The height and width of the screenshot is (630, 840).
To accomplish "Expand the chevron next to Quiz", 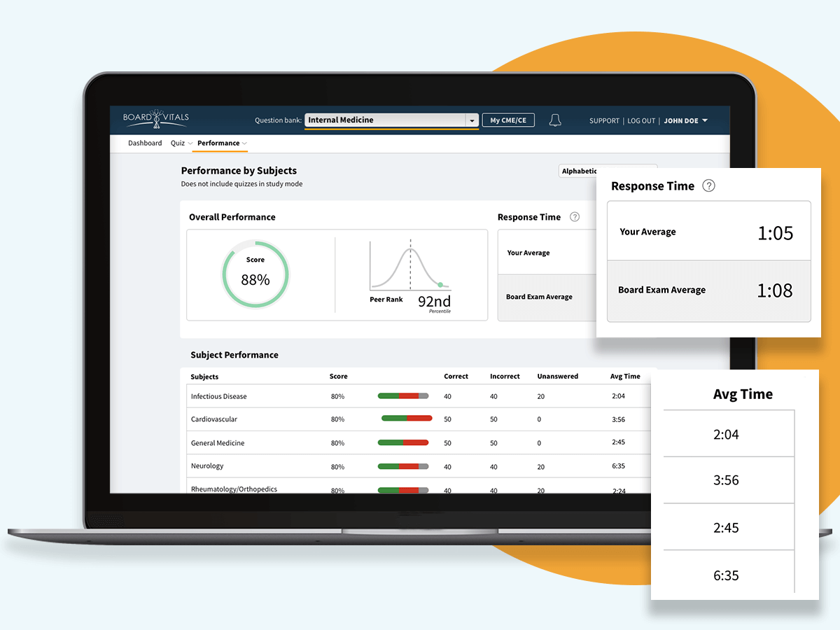I will 190,143.
